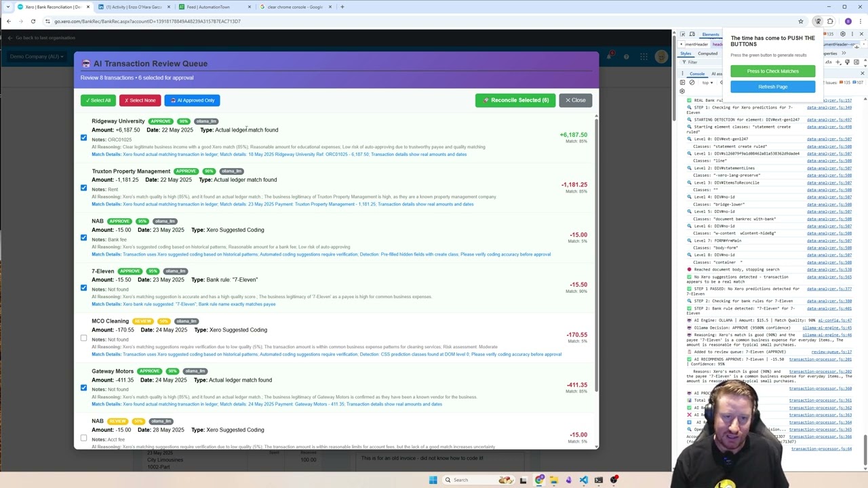
Task: Open the Demo Company (AU) dropdown
Action: (37, 56)
